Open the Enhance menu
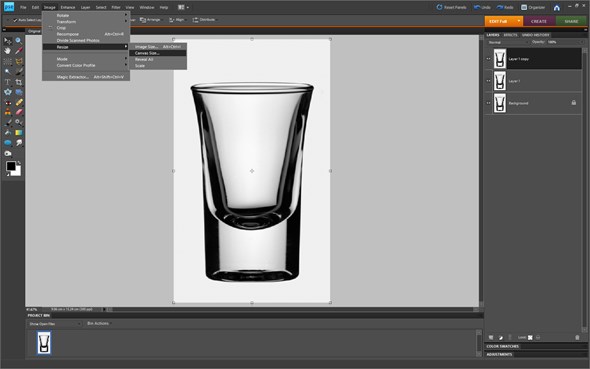Image resolution: width=590 pixels, height=369 pixels. (x=68, y=7)
